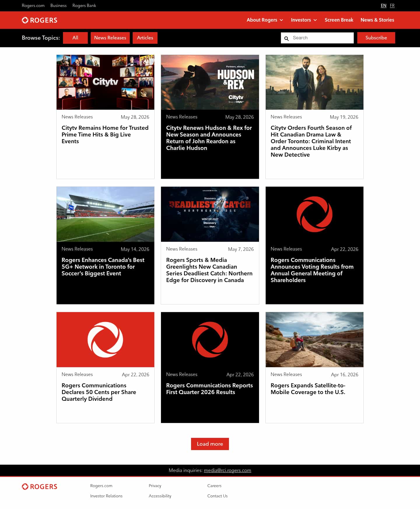Open Citytv Renews Hudson & Rex headline

tap(209, 138)
